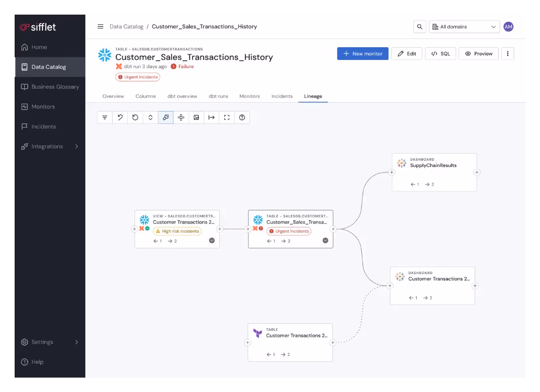Click the arrow-to-right toolbar icon
This screenshot has height=392, width=540.
coord(212,117)
